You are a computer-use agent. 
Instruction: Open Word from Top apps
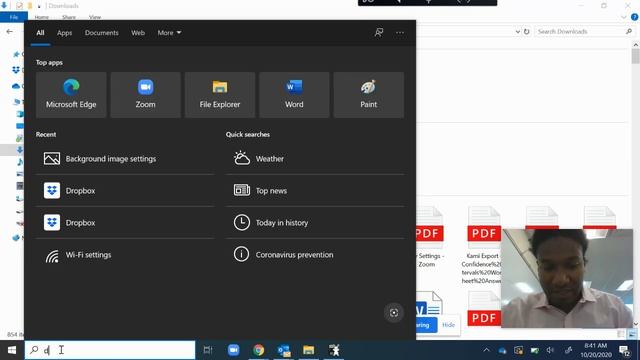(x=294, y=95)
